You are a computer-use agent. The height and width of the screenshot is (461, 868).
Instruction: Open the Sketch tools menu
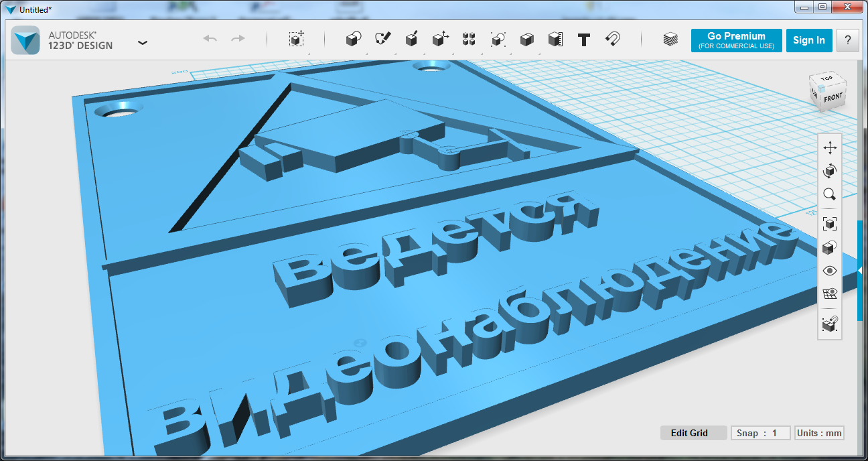coord(382,39)
